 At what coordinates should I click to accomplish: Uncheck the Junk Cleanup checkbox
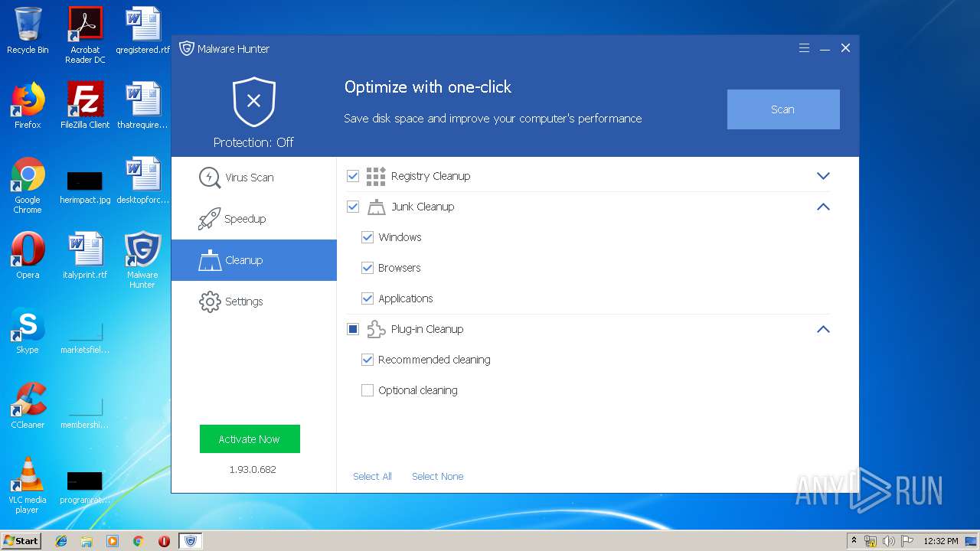tap(353, 207)
